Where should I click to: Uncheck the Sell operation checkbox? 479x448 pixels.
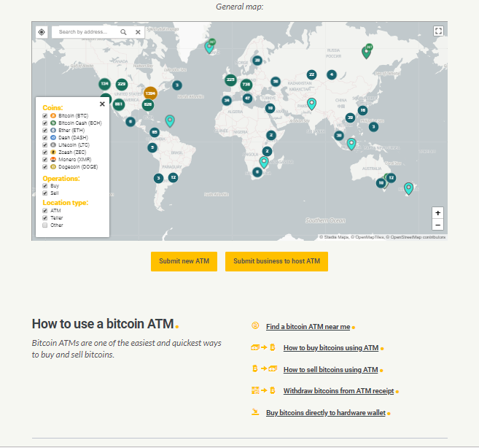pyautogui.click(x=45, y=193)
